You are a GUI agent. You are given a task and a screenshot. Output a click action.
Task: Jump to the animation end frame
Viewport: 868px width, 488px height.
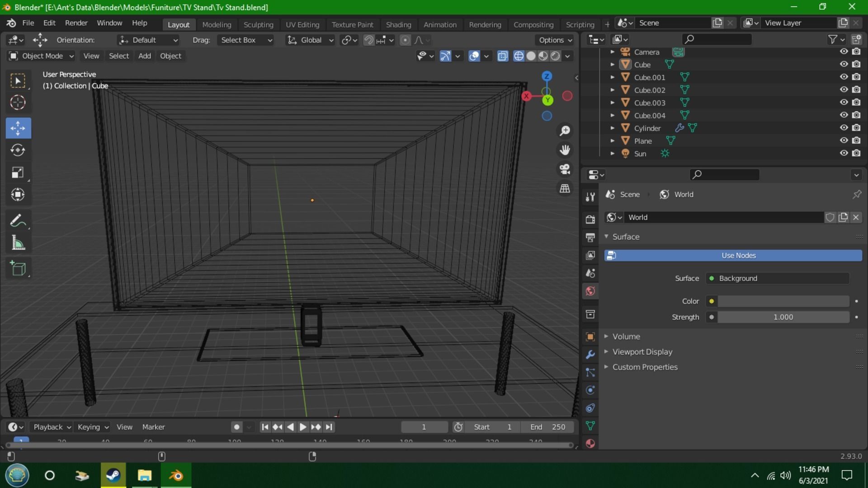[x=329, y=427]
